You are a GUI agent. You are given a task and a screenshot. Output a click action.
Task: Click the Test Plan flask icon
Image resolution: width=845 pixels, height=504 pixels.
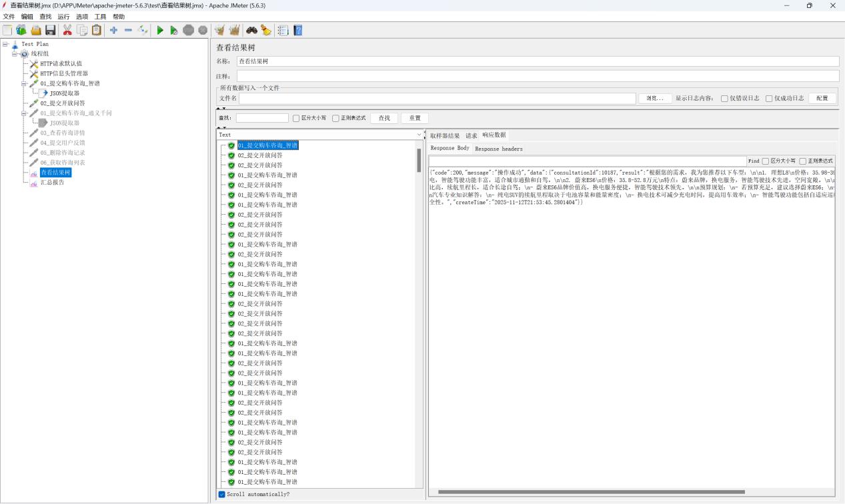pos(15,44)
